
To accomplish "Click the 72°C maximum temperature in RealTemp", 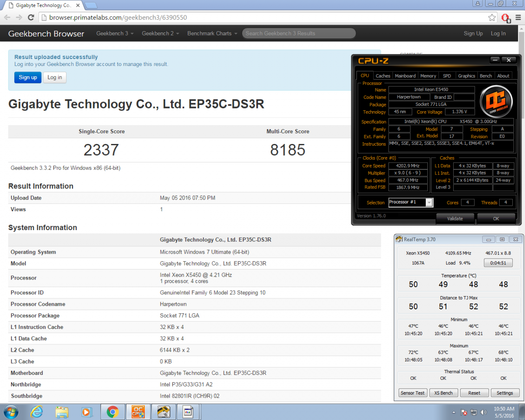I will tap(413, 353).
